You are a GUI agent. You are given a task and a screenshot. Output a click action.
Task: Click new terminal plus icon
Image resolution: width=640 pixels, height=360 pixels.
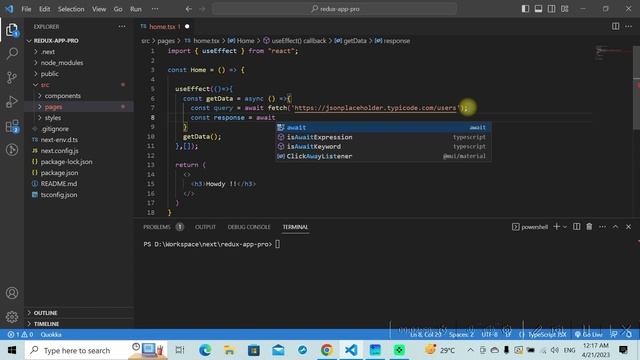click(x=556, y=227)
